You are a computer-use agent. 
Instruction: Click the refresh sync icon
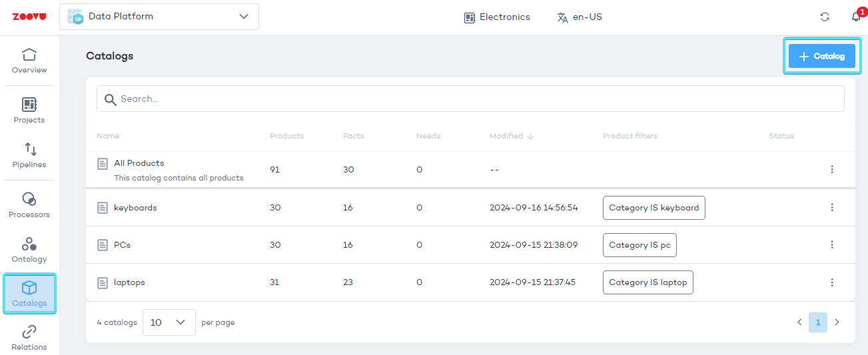pos(825,17)
